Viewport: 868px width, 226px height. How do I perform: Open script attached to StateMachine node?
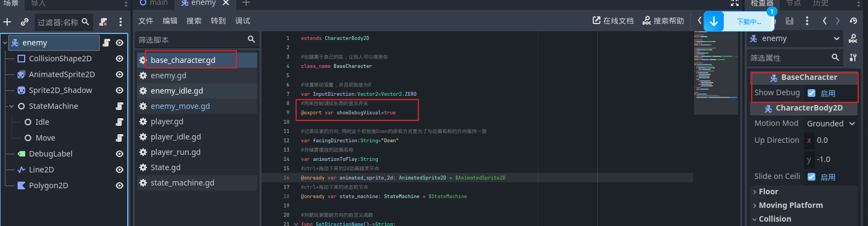tap(120, 106)
